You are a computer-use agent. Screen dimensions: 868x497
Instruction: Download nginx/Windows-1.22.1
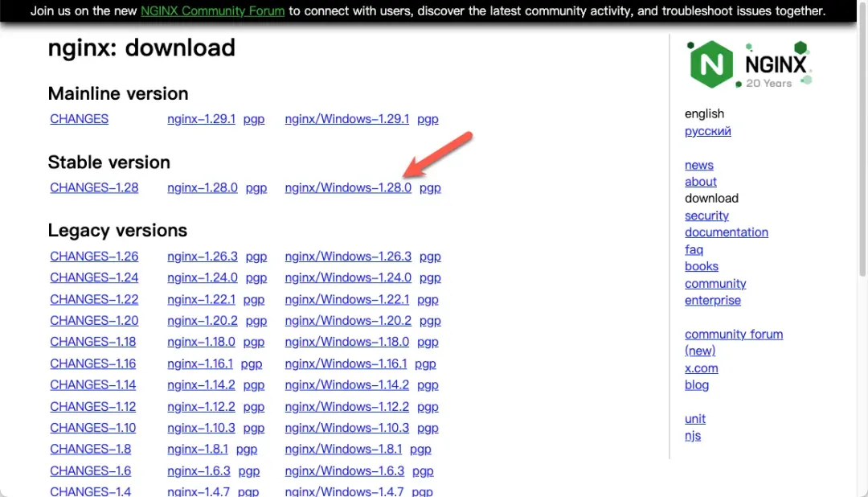[x=346, y=299]
